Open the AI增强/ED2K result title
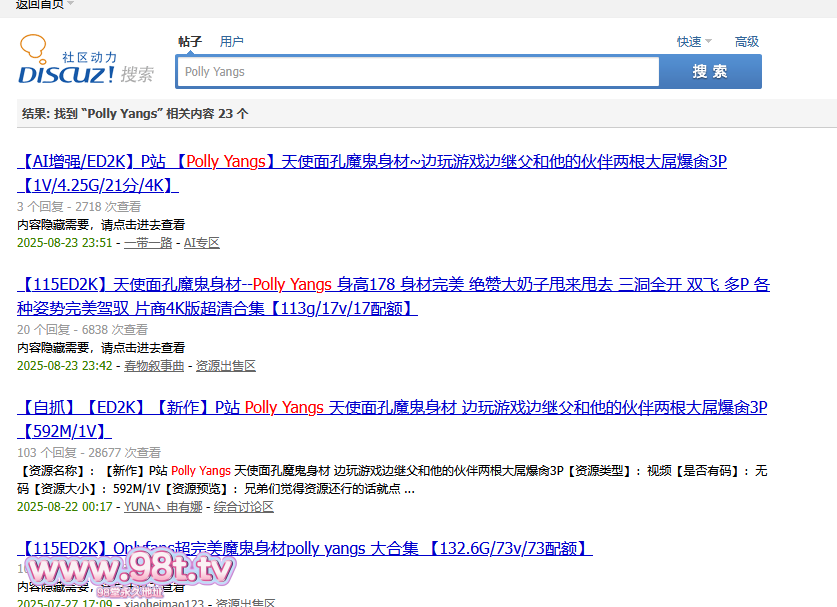Viewport: 837px width, 607px height. tap(372, 173)
